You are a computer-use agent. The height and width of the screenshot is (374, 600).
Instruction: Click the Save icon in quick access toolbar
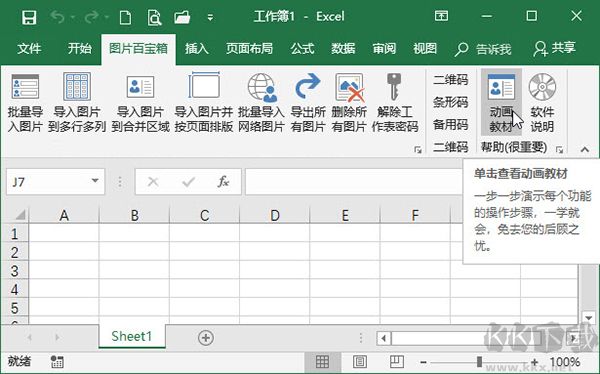coord(29,17)
